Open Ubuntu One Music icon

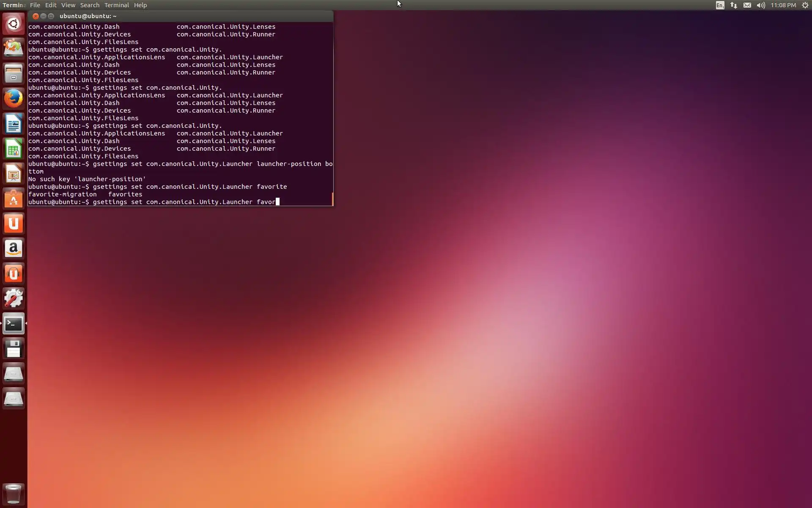(x=14, y=273)
